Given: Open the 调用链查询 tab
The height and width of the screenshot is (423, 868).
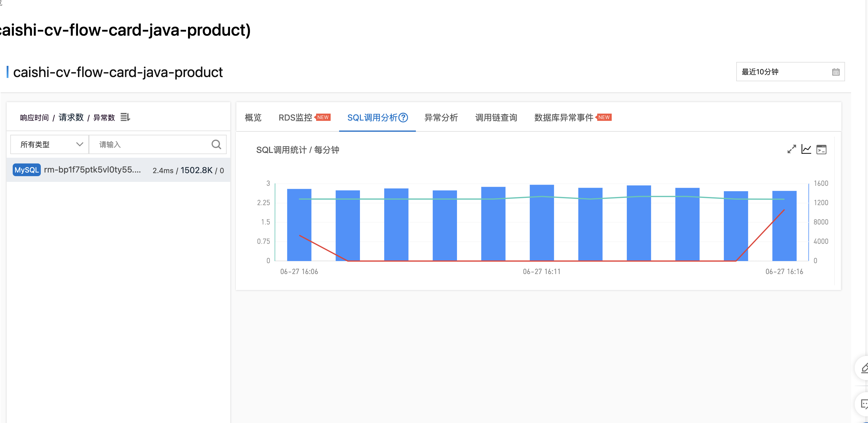Looking at the screenshot, I should coord(496,118).
